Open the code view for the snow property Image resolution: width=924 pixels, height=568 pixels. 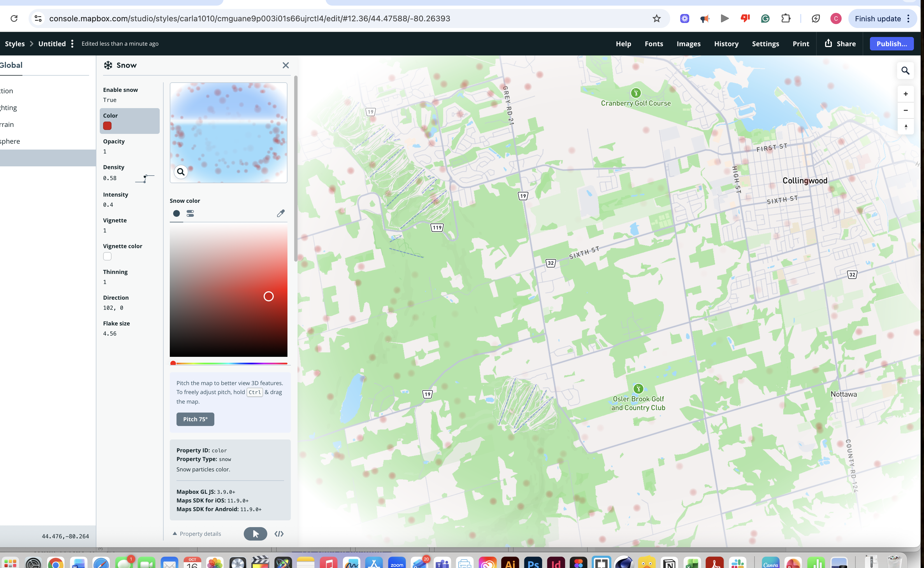click(x=279, y=534)
